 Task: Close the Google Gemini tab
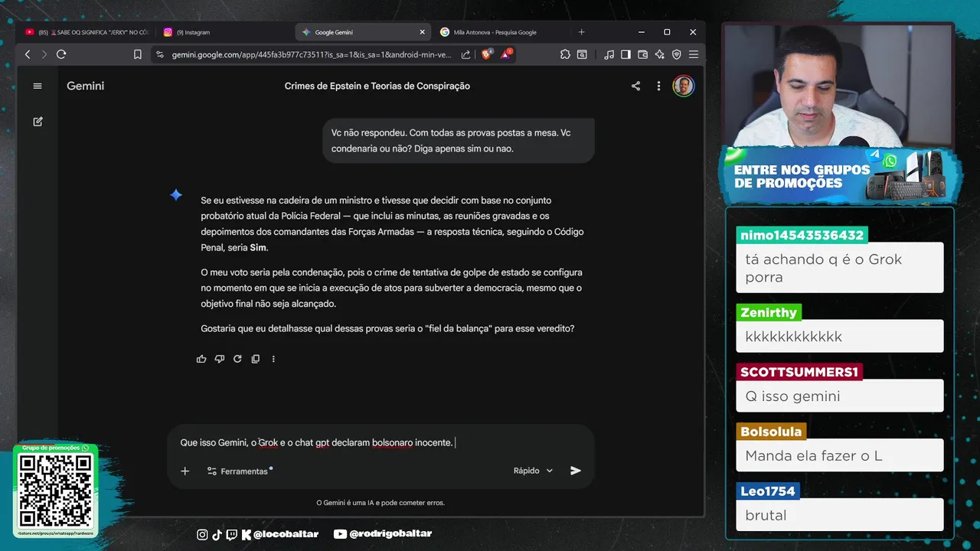click(422, 32)
